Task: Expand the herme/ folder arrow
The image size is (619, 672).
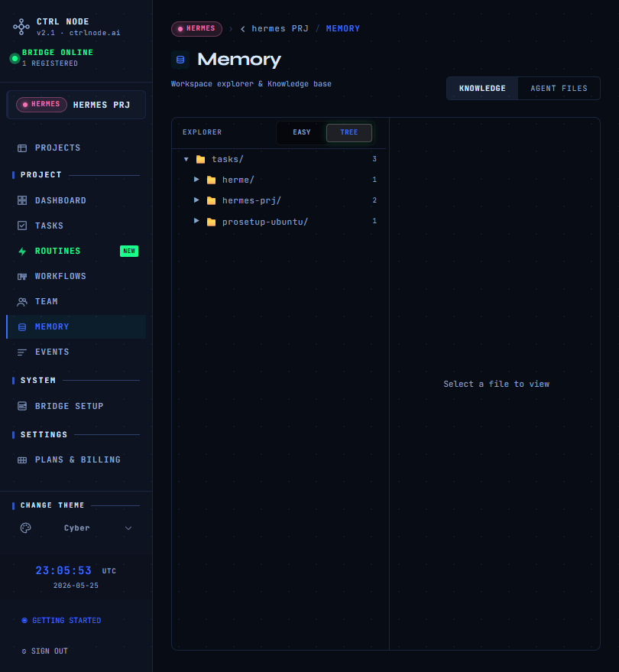Action: click(196, 180)
